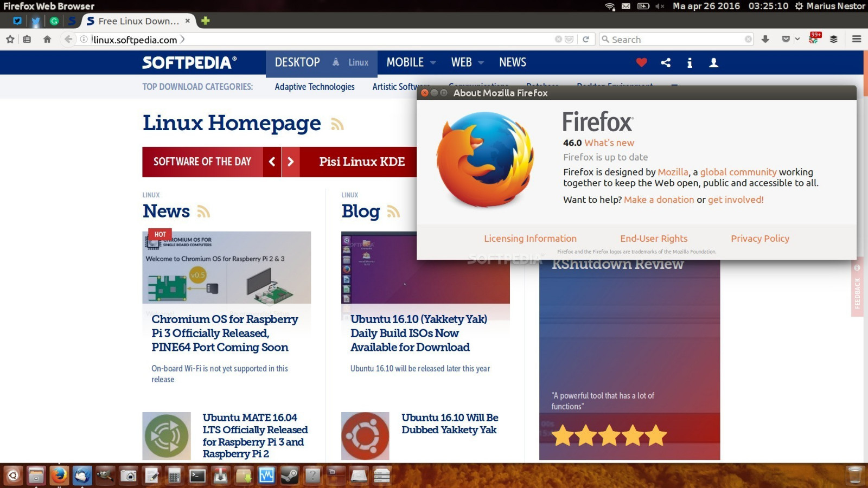Screen dimensions: 868x488
Task: Subscribe to Linux Homepage RSS feed
Action: [337, 125]
